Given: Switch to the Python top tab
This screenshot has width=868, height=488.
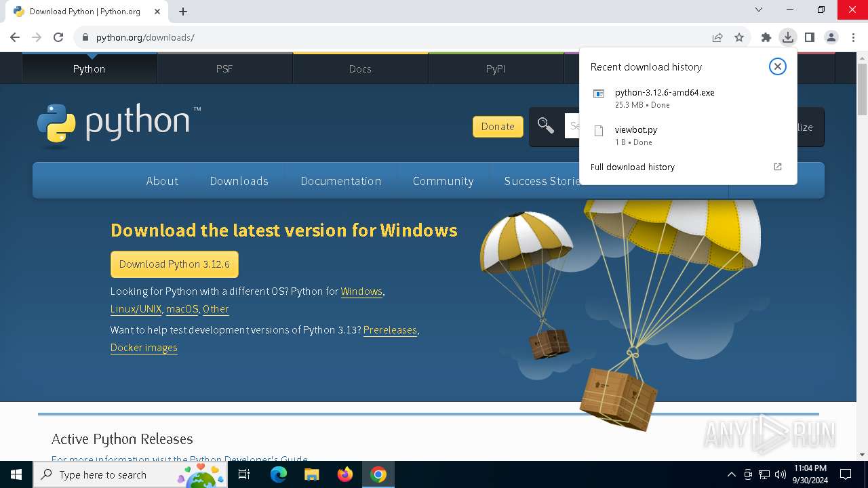Looking at the screenshot, I should click(90, 68).
